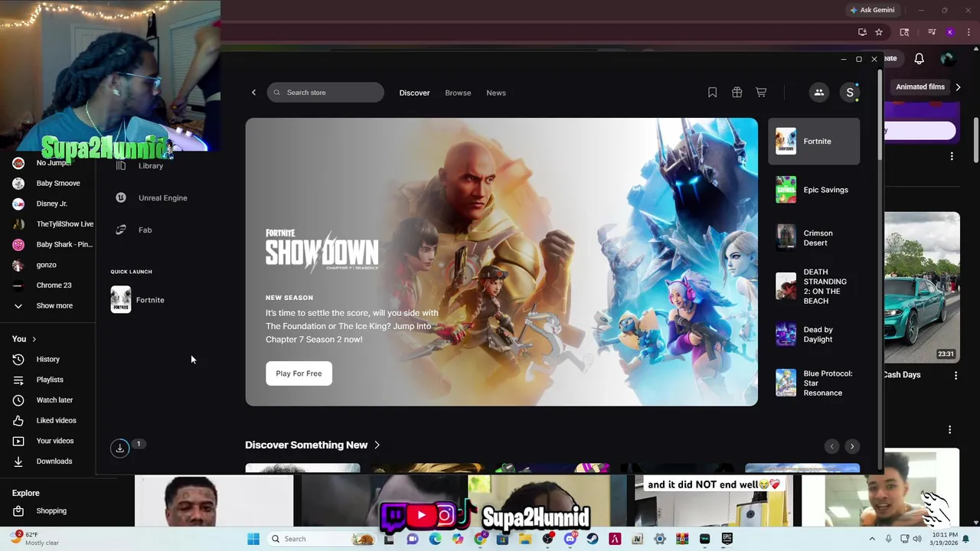The width and height of the screenshot is (980, 551).
Task: Open the wishlist bookmark icon
Action: 712,93
